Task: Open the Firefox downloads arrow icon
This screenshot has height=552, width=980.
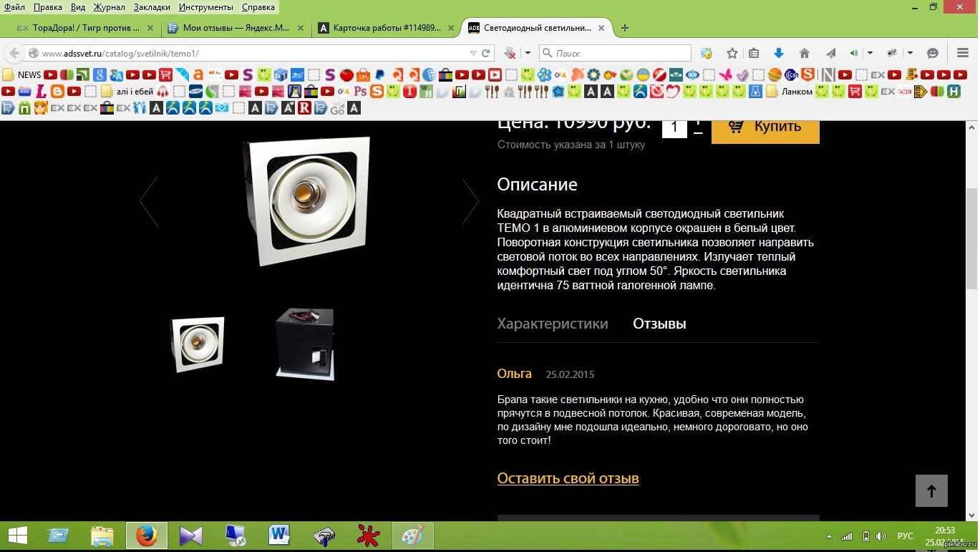Action: 779,53
